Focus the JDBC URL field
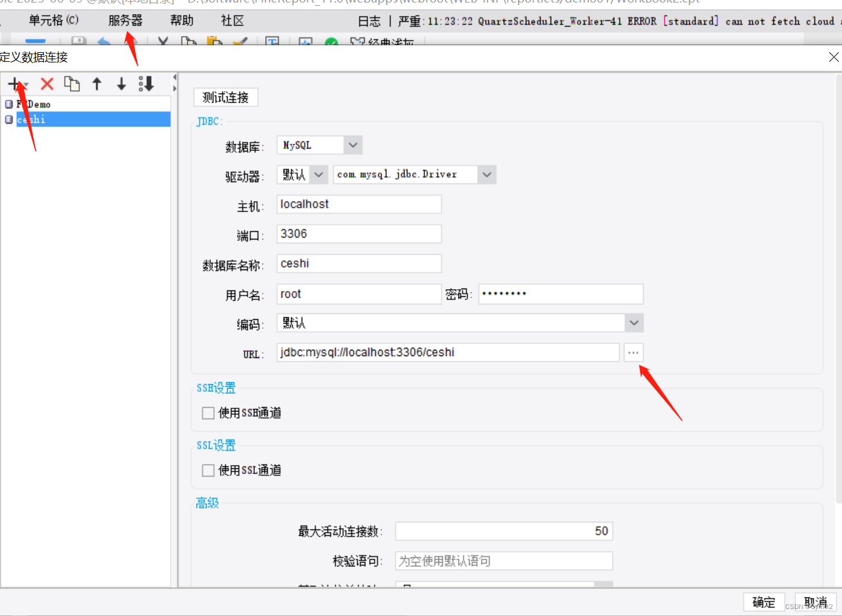 click(x=448, y=352)
